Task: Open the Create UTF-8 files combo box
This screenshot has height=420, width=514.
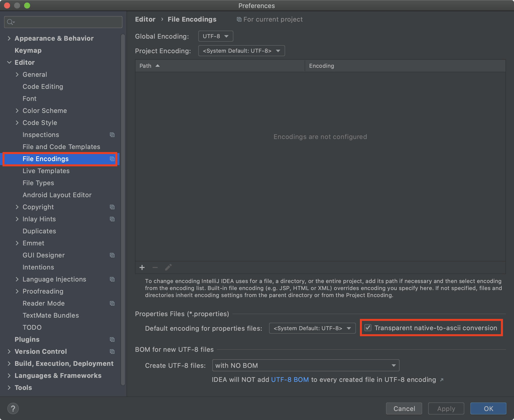Action: pos(305,365)
